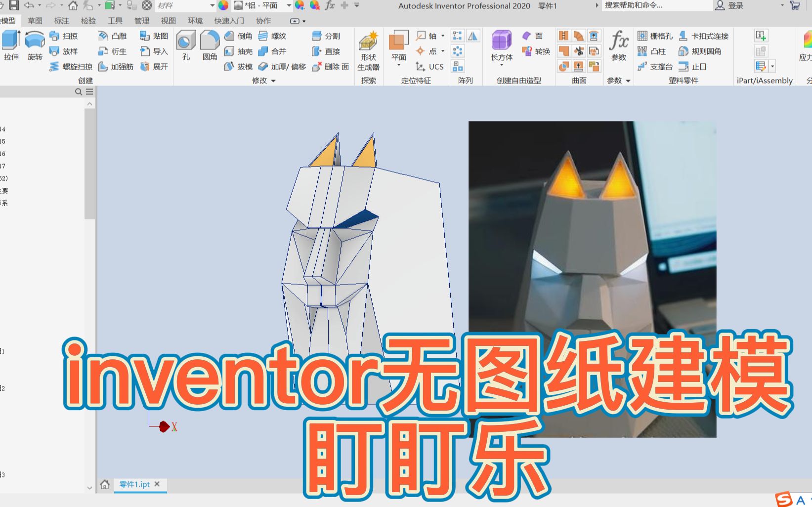Open the browser panel hamburger menu
This screenshot has width=812, height=507.
click(x=89, y=92)
